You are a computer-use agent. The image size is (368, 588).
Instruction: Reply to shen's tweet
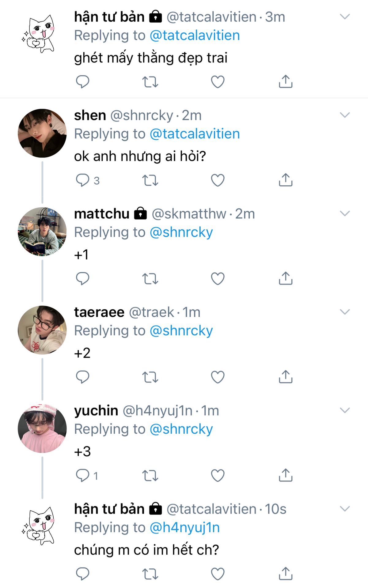coord(83,180)
